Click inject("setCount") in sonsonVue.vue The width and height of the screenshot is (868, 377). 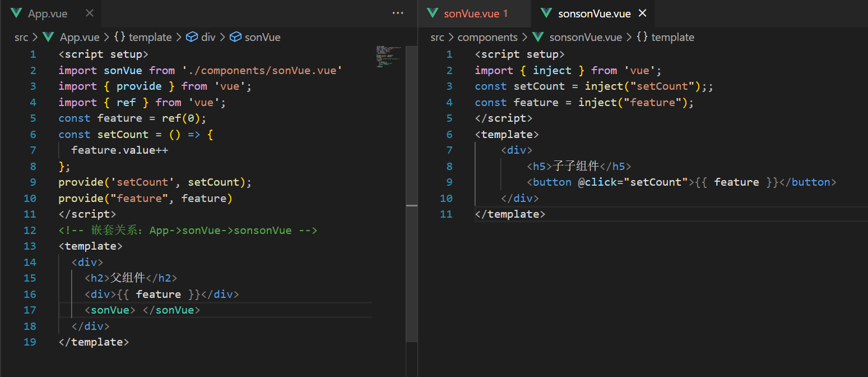pyautogui.click(x=643, y=86)
